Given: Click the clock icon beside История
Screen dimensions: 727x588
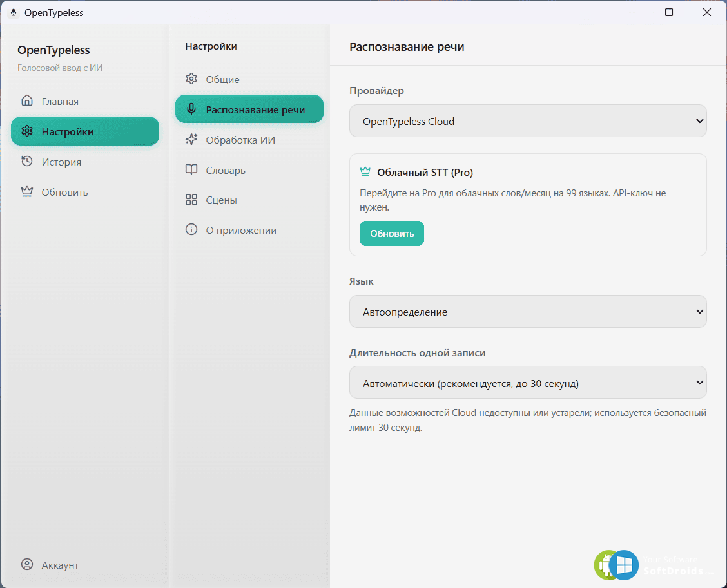Looking at the screenshot, I should (x=27, y=161).
